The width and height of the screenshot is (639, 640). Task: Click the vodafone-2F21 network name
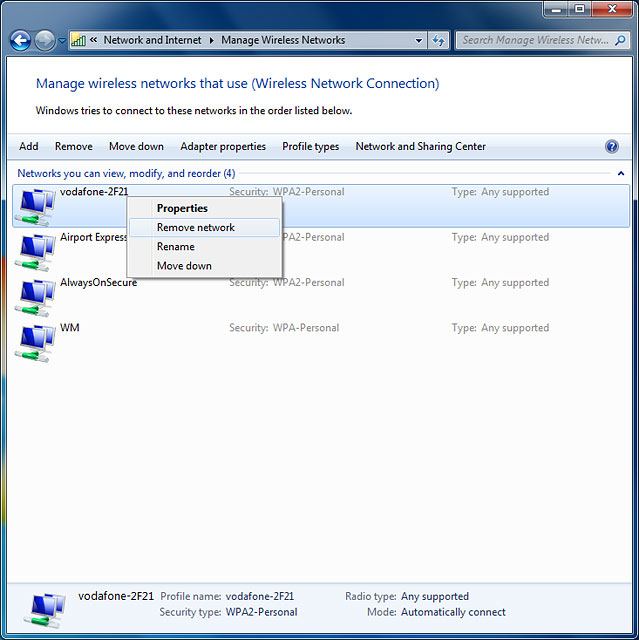tap(94, 191)
